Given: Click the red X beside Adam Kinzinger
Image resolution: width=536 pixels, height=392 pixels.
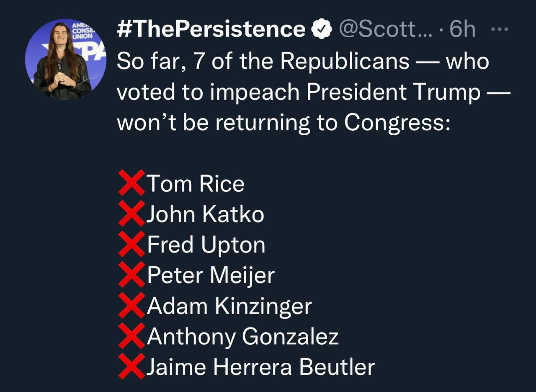Looking at the screenshot, I should pos(131,305).
